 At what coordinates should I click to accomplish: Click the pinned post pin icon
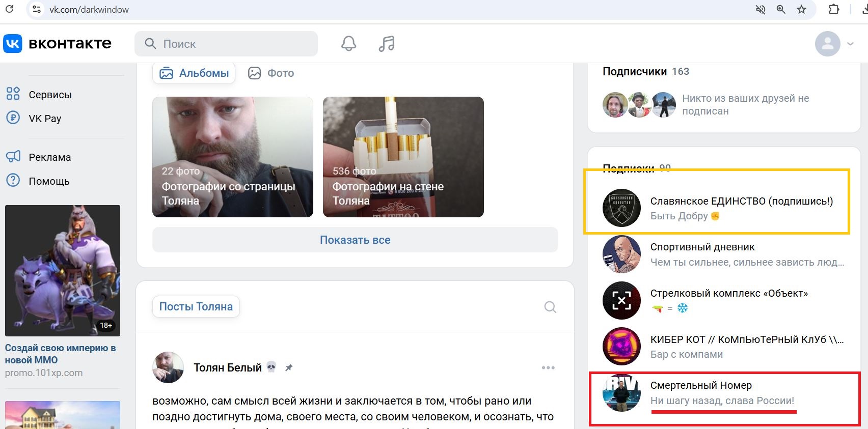click(288, 367)
